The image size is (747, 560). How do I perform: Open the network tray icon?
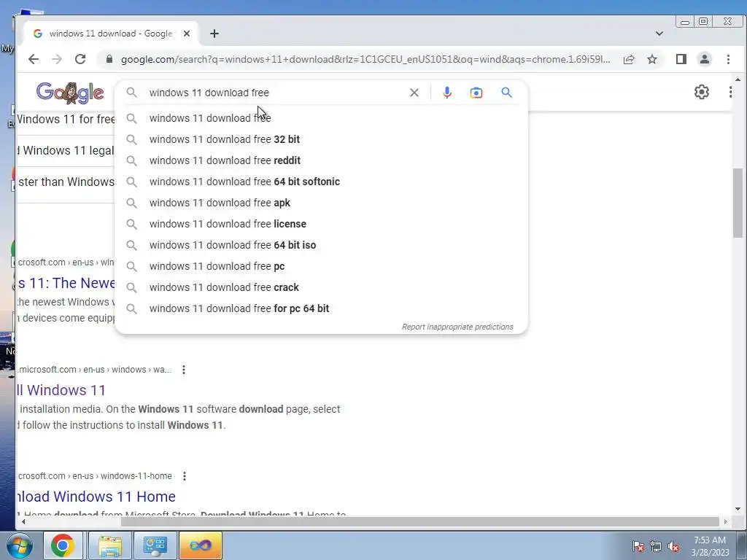point(656,546)
